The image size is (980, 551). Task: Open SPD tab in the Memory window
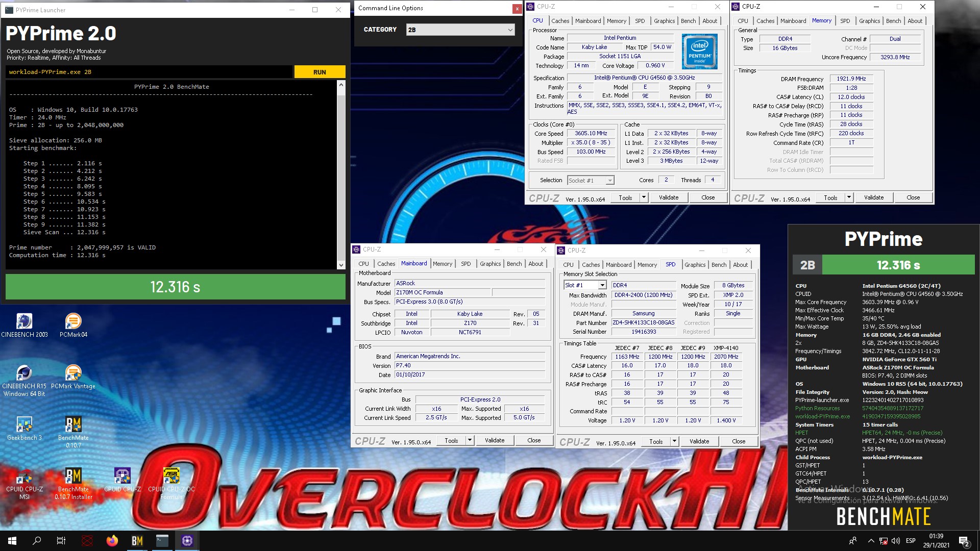(845, 21)
